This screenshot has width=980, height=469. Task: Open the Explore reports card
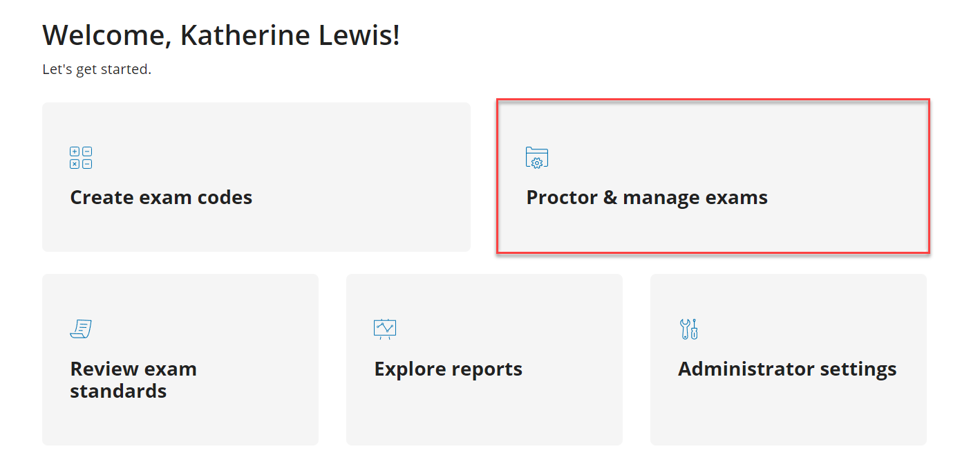484,358
